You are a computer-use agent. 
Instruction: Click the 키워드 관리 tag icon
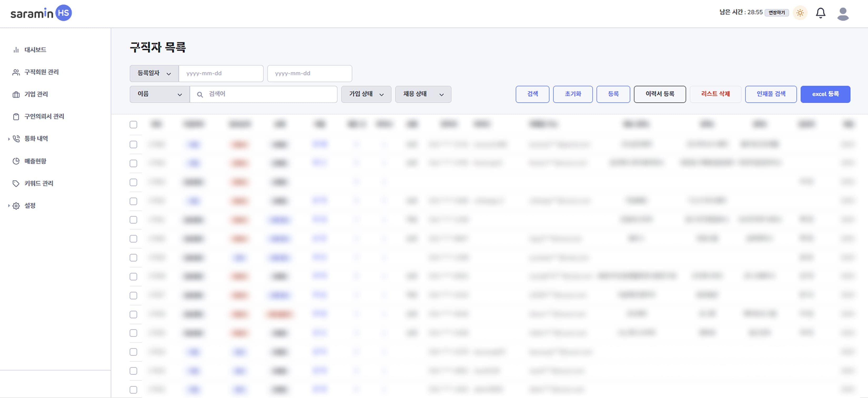point(16,183)
